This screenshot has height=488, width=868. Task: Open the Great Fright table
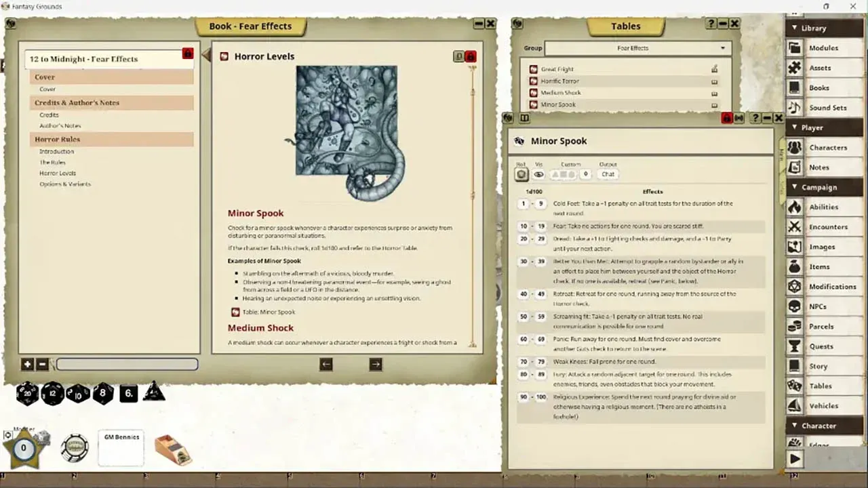557,69
